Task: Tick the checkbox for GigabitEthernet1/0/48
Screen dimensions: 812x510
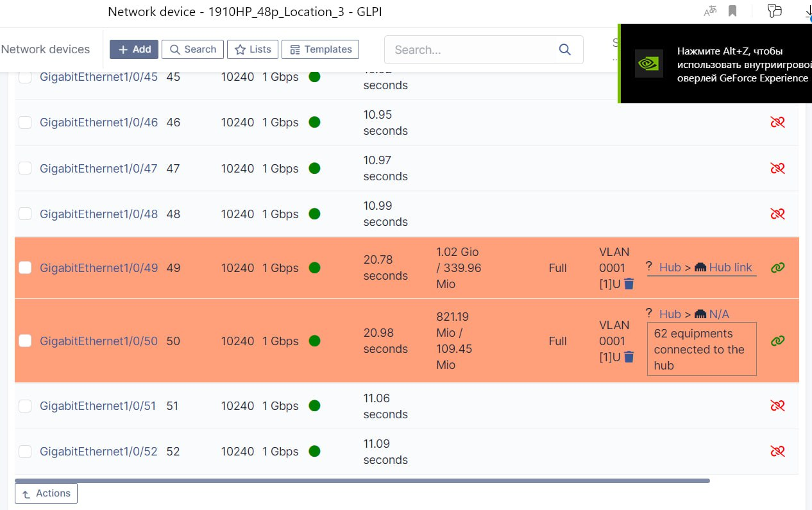Action: 24,214
